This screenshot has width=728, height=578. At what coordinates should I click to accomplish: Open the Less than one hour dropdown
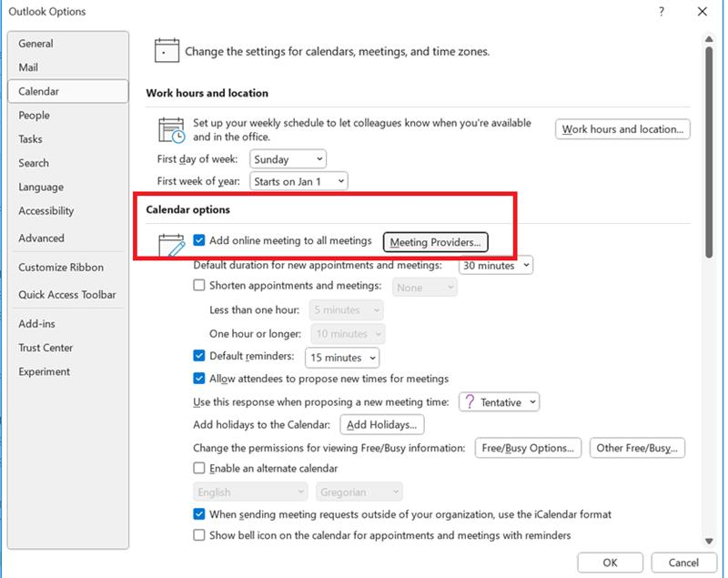coord(347,309)
